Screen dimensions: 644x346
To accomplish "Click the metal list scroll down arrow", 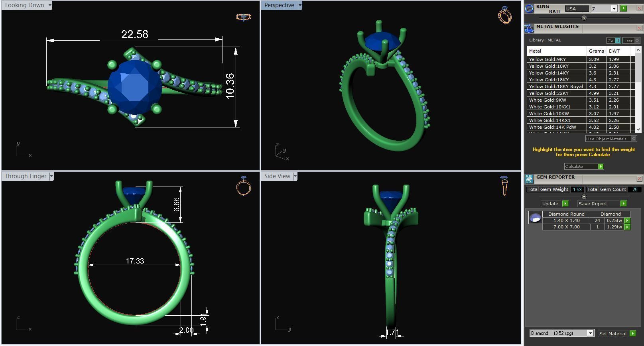I will point(638,129).
